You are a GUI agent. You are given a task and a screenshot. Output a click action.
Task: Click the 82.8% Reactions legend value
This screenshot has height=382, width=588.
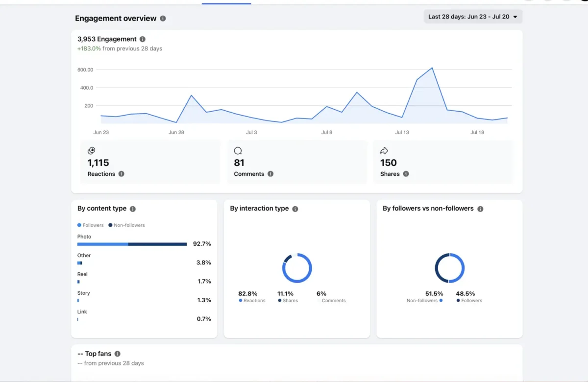[248, 294]
